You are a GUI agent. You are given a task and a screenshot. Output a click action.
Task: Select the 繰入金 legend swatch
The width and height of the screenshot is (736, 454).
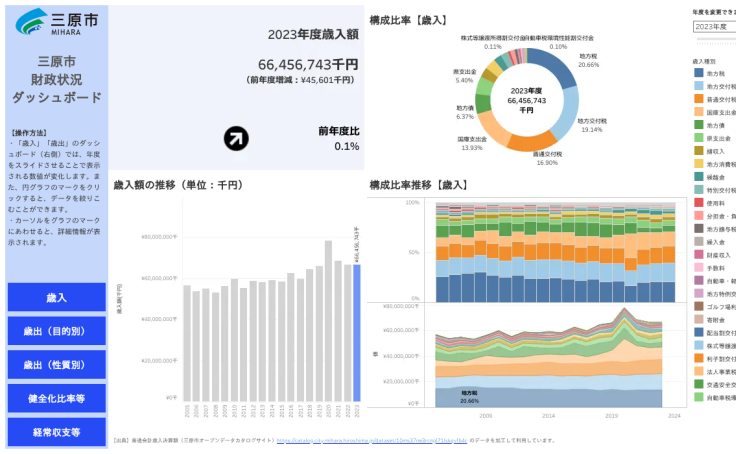(699, 241)
